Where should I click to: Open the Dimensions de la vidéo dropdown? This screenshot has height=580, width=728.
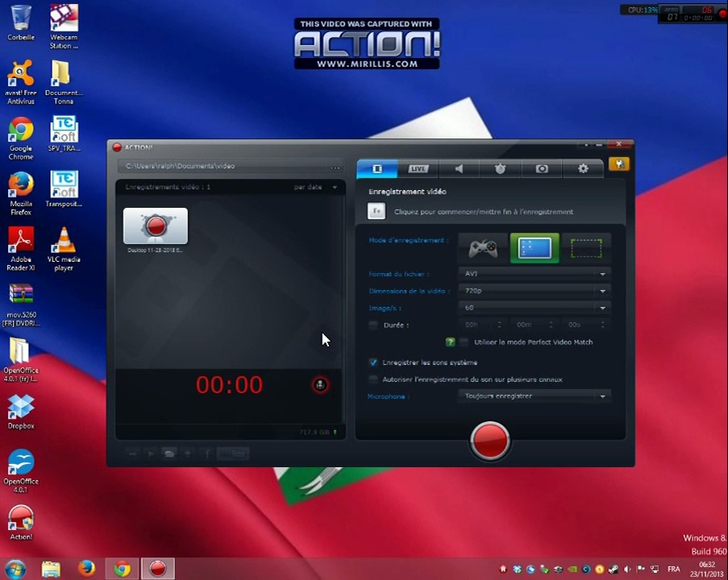pos(534,291)
